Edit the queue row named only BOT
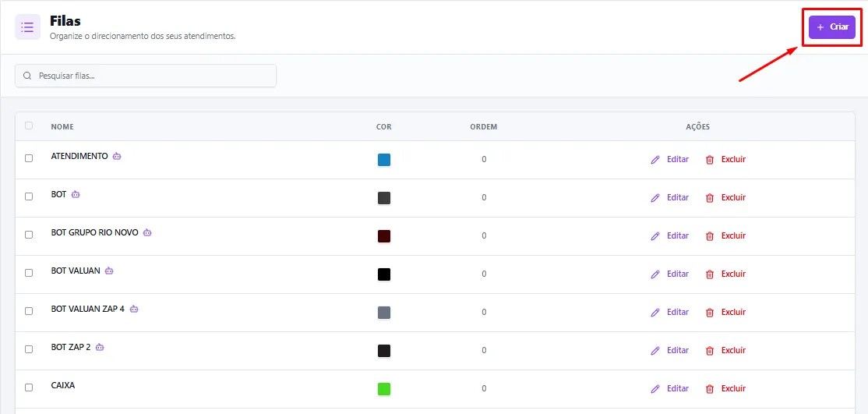 pos(670,197)
